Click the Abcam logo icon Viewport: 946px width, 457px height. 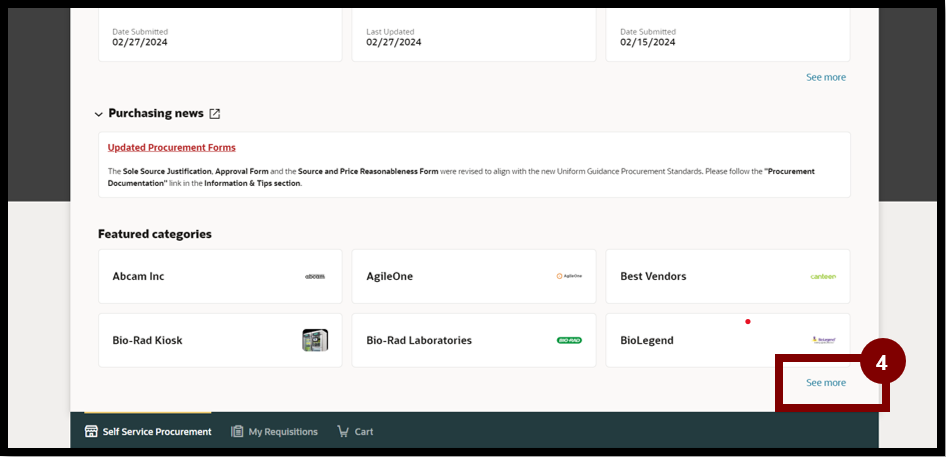(x=315, y=276)
